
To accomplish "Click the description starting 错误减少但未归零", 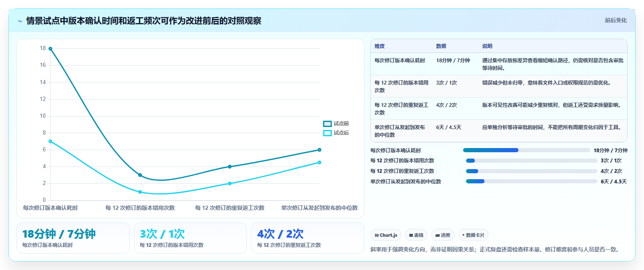I will pos(547,83).
